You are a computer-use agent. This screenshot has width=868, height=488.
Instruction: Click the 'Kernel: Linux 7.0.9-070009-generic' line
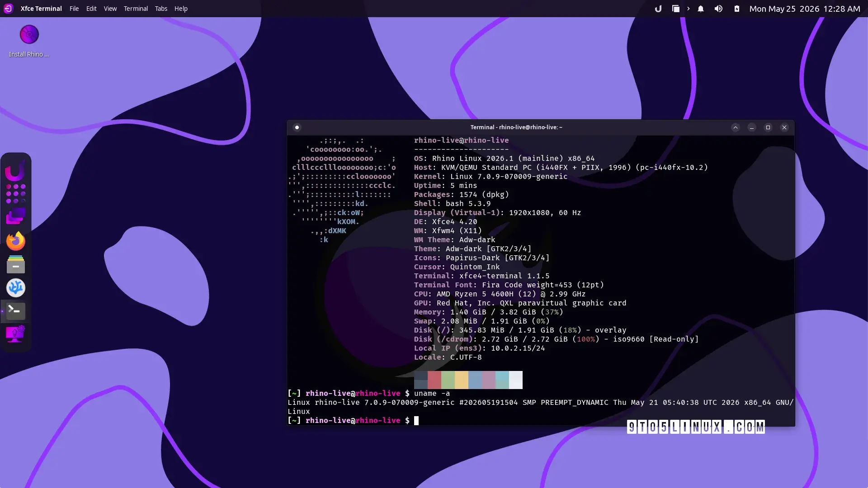491,177
